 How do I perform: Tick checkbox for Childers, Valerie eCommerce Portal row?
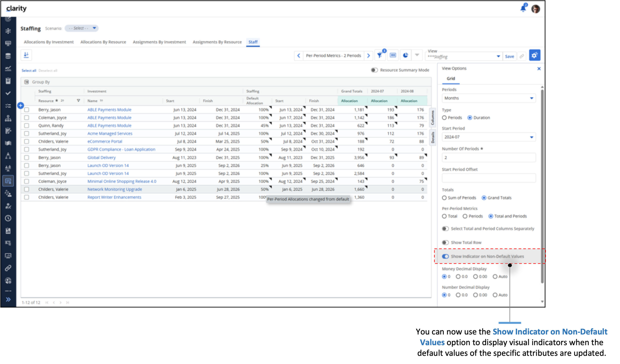pos(27,141)
